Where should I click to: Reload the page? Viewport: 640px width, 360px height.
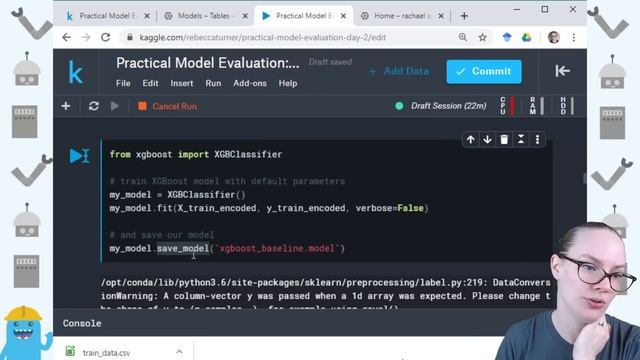[105, 38]
